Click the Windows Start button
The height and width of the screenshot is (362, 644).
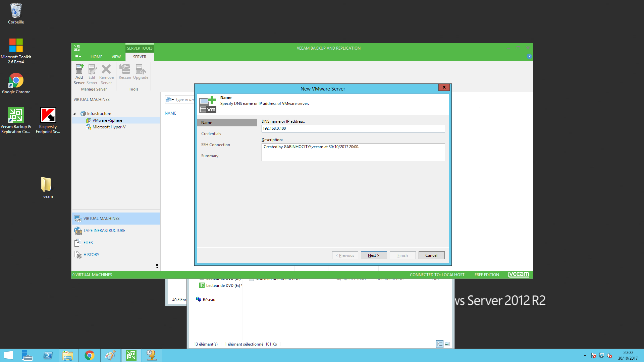[x=8, y=355]
